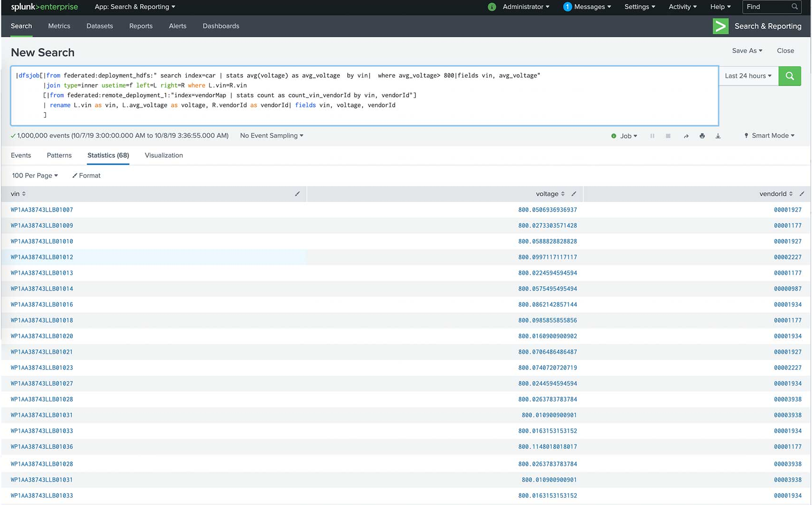The height and width of the screenshot is (505, 812).
Task: Open the Help menu
Action: click(720, 7)
